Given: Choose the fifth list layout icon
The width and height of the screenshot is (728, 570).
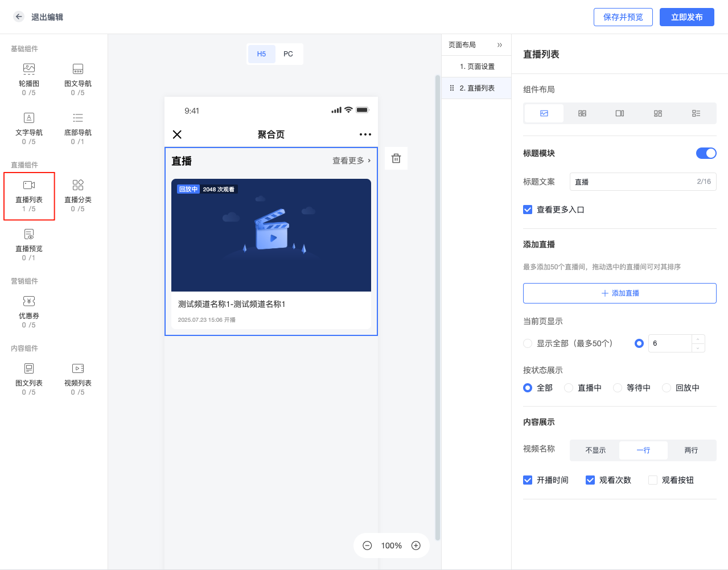Looking at the screenshot, I should (696, 113).
